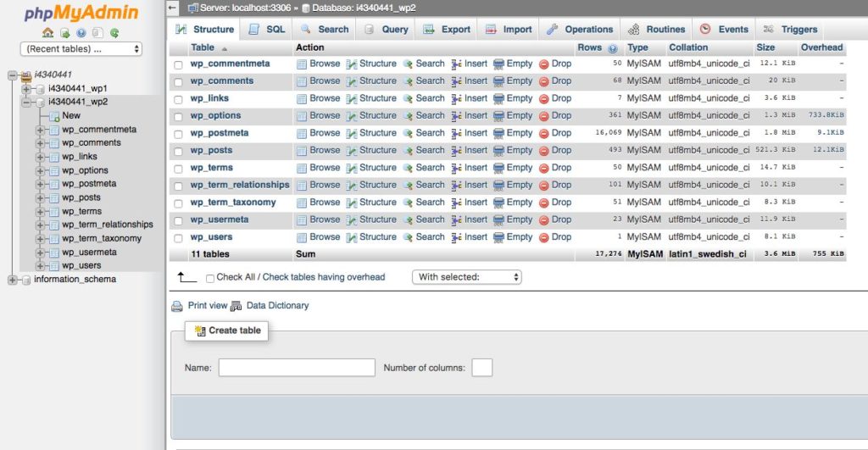The image size is (868, 450).
Task: Click the Rows column help icon
Action: tap(613, 48)
